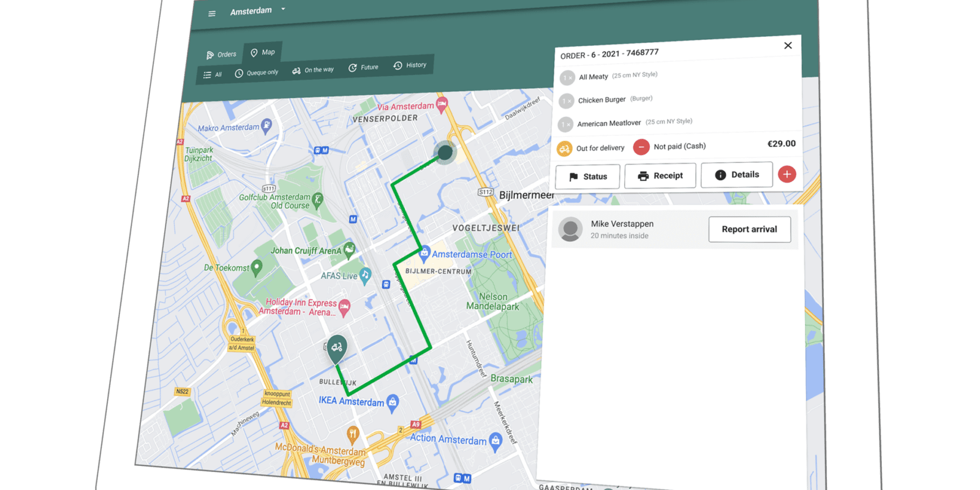Image resolution: width=980 pixels, height=490 pixels.
Task: Switch to the Map tab
Action: point(263,53)
